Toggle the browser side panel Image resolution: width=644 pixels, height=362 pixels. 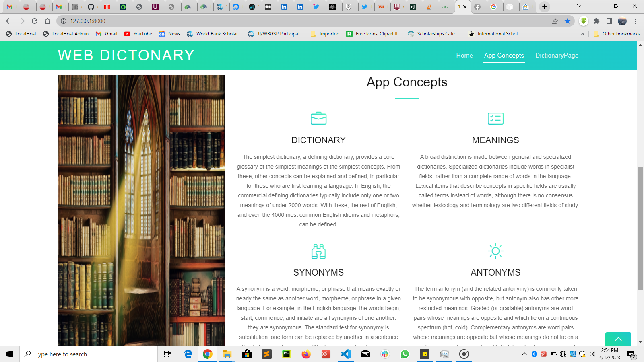coord(609,21)
